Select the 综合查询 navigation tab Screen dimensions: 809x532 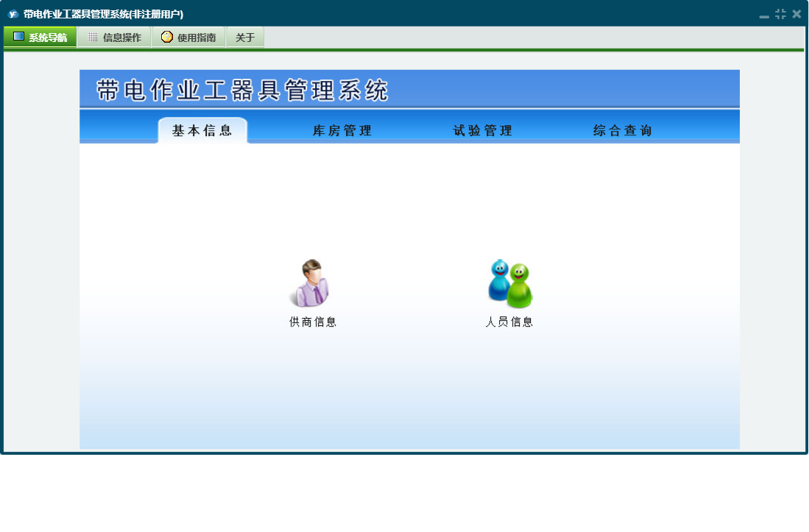point(622,130)
